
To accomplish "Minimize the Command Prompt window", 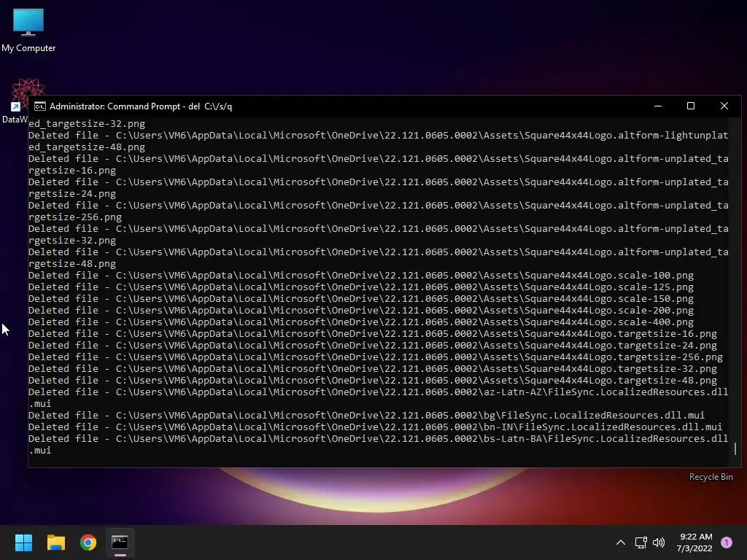I will 658,106.
